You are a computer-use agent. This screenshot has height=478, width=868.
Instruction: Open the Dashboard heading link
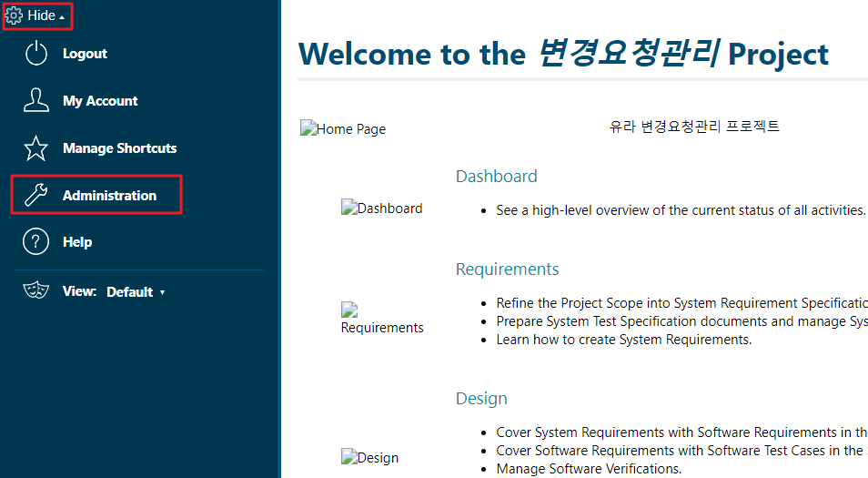(496, 177)
